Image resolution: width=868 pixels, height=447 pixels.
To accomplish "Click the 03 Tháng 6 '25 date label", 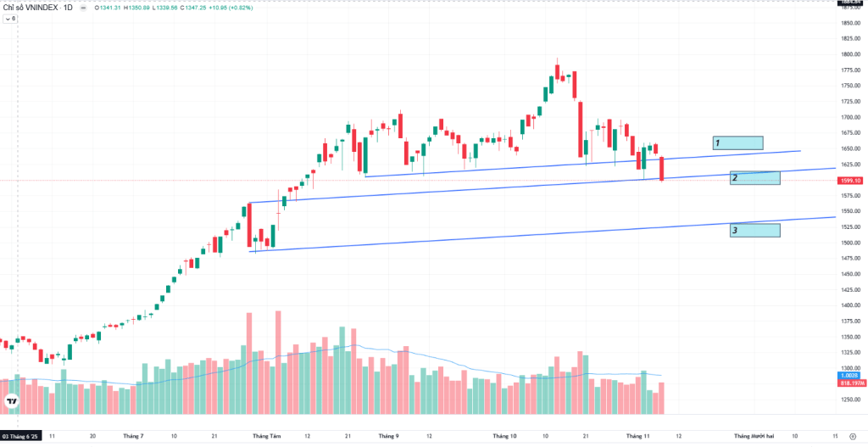I will 21,436.
